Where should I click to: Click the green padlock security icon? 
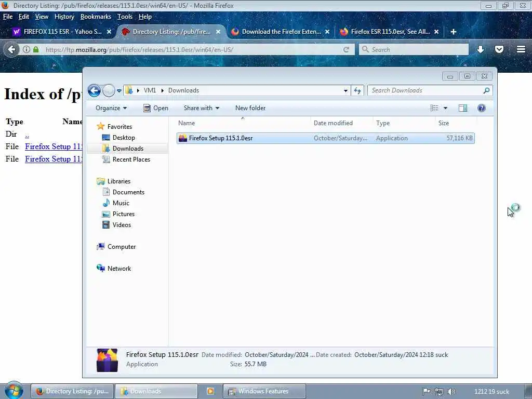pos(36,49)
